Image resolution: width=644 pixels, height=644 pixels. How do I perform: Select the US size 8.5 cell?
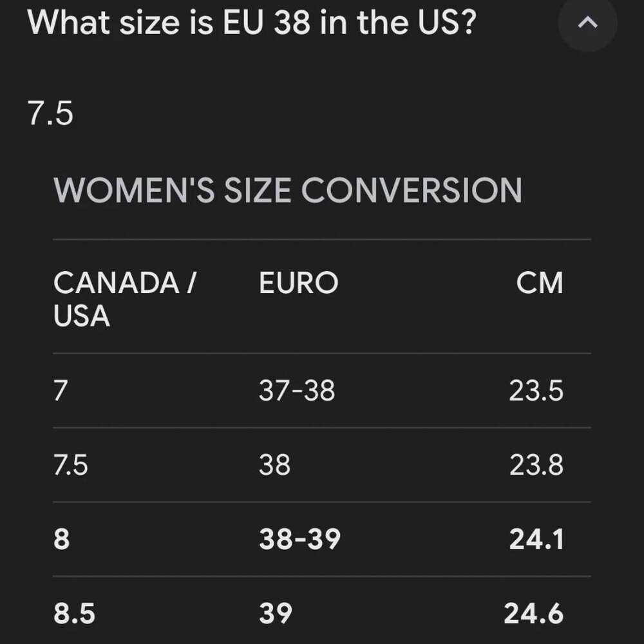tap(74, 613)
